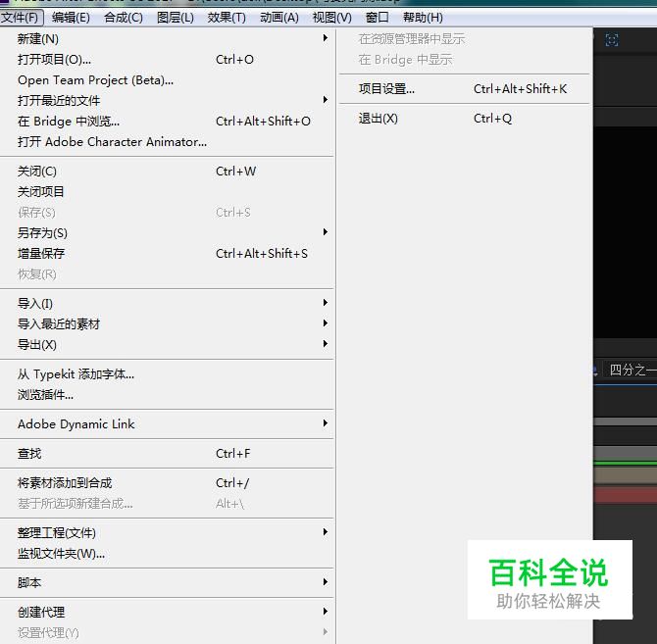
Task: Select the brown timeline layer bar
Action: [626, 475]
